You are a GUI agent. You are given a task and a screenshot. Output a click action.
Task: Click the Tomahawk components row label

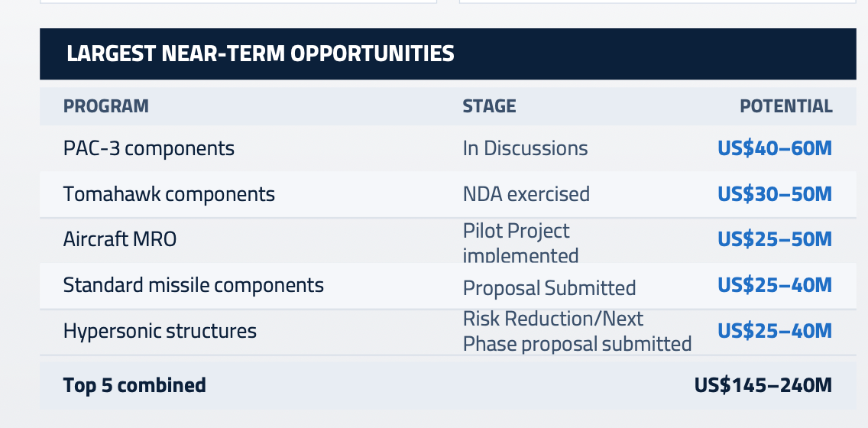click(169, 194)
